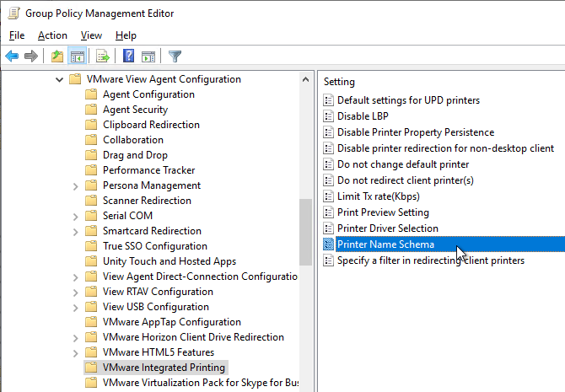Click the blue Back arrow toolbar icon
This screenshot has width=565, height=392.
[x=12, y=56]
